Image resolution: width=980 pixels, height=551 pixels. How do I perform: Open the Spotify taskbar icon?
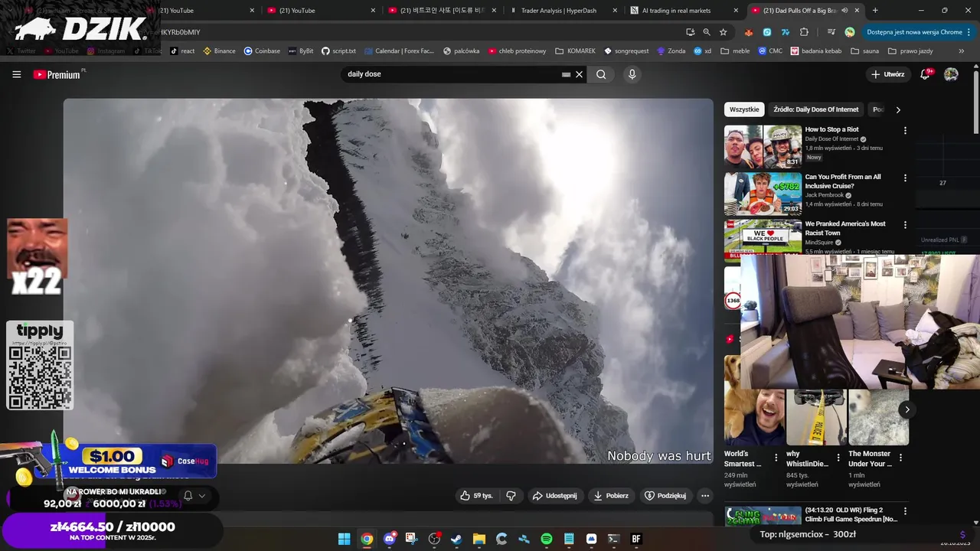tap(547, 539)
